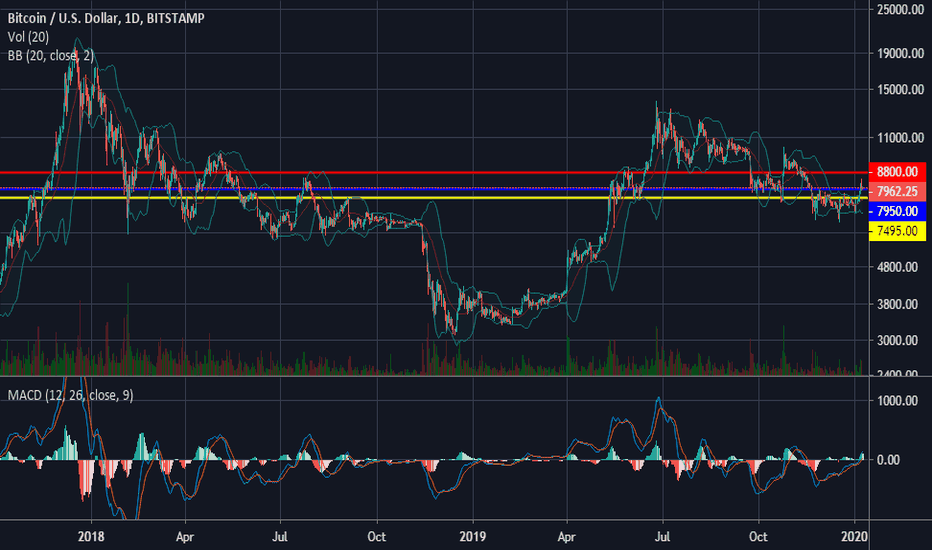Click the current price label 7962.25

click(897, 191)
